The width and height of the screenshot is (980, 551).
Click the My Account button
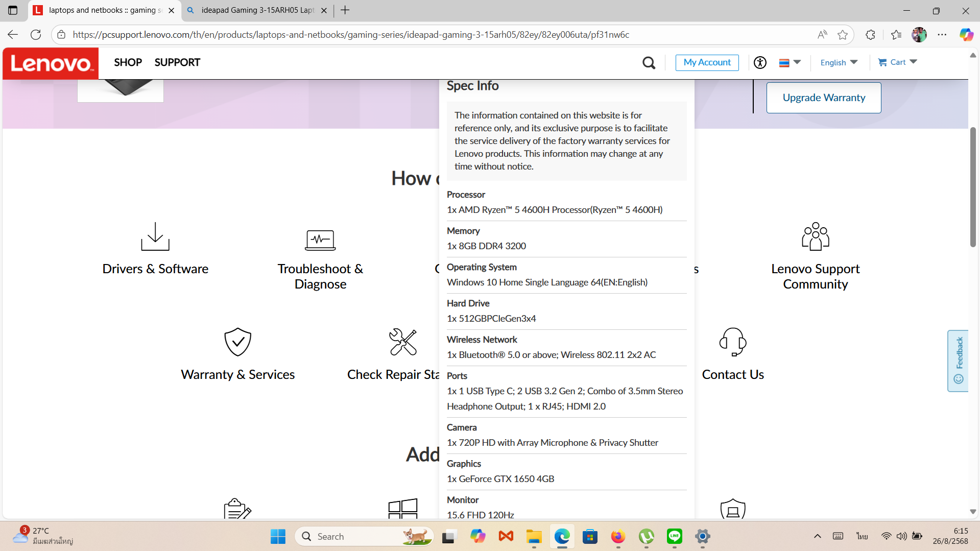point(707,62)
